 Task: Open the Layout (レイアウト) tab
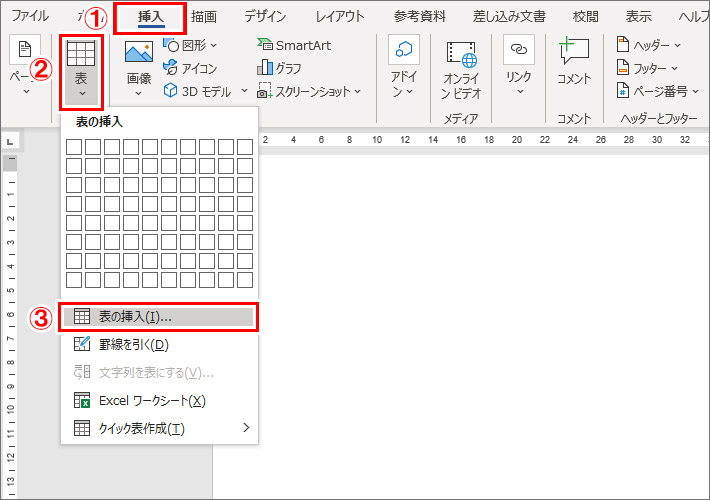point(339,16)
